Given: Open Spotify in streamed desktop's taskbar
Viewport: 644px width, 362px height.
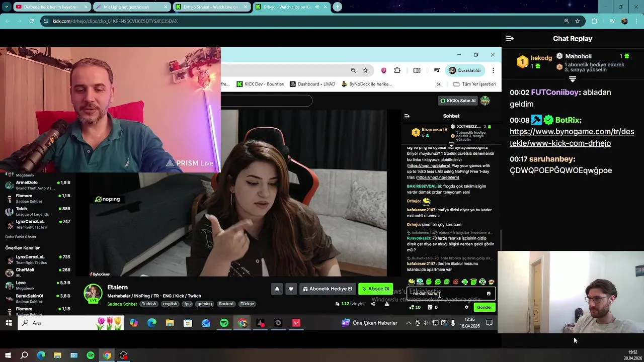Looking at the screenshot, I should point(224,323).
